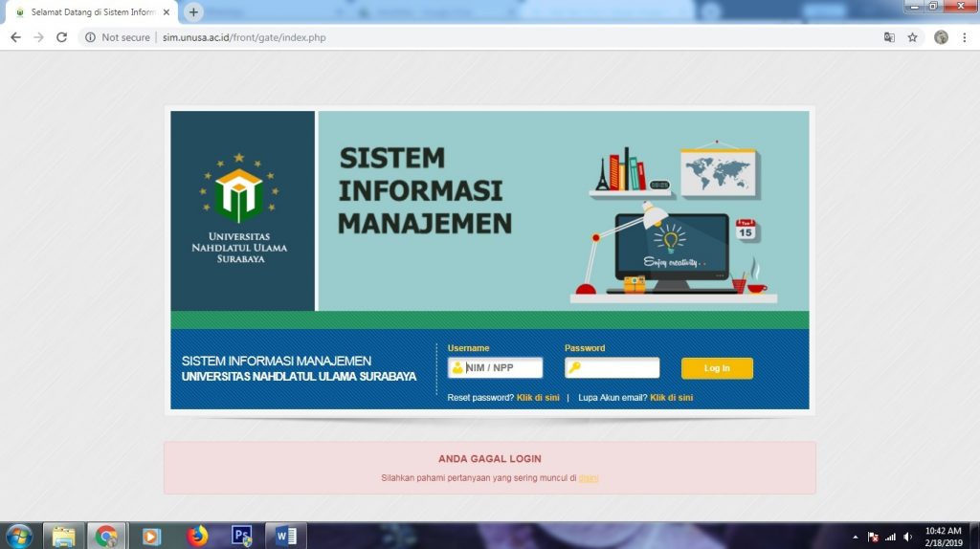Open a new tab with plus button
The image size is (980, 549).
pos(193,11)
